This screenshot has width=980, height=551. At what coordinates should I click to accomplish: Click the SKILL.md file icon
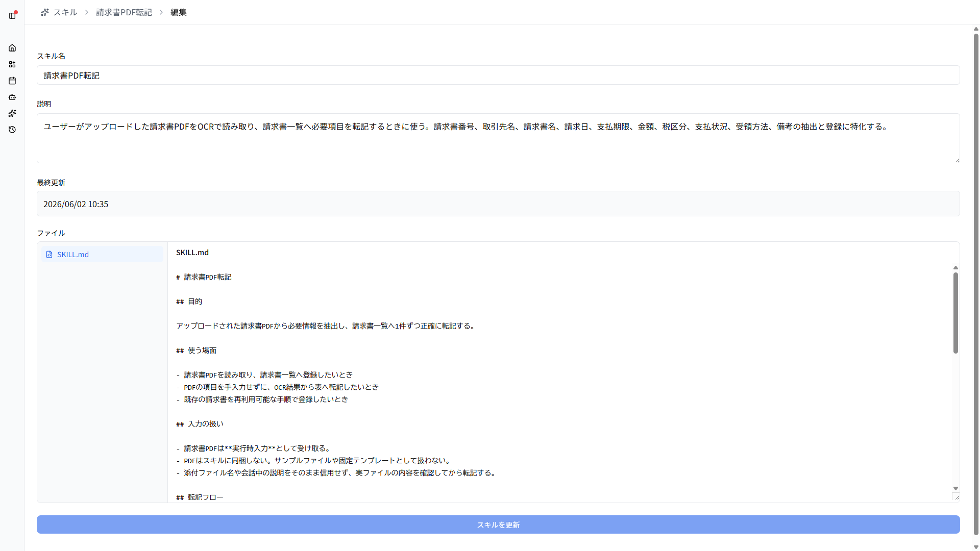tap(50, 255)
